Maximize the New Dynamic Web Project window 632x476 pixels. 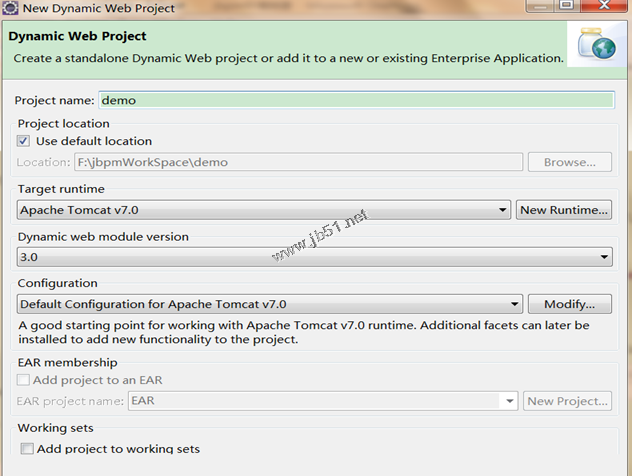(x=567, y=5)
